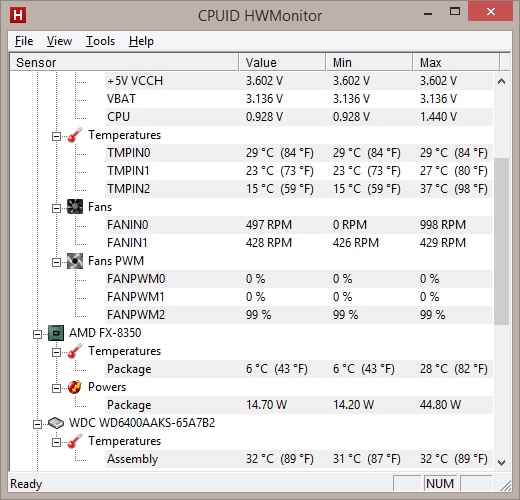520x500 pixels.
Task: Open the Tools menu
Action: (100, 41)
